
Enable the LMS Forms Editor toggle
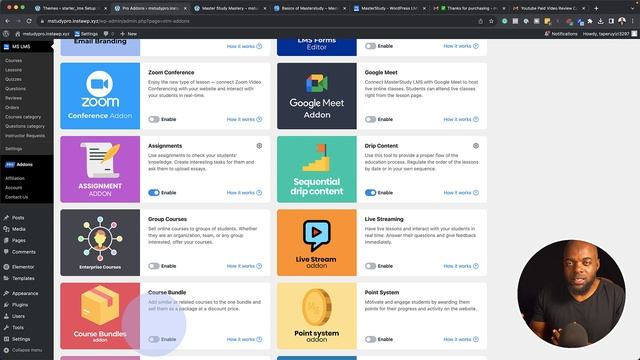pos(370,46)
